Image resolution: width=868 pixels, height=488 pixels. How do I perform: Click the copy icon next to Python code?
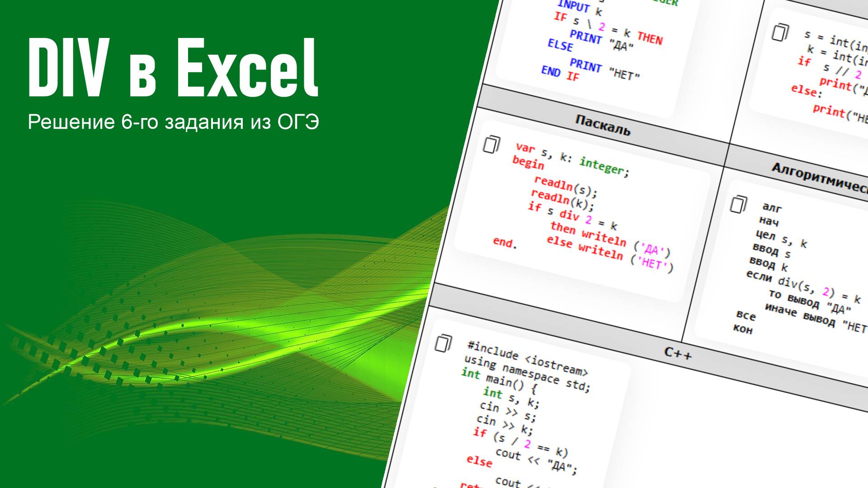[780, 32]
